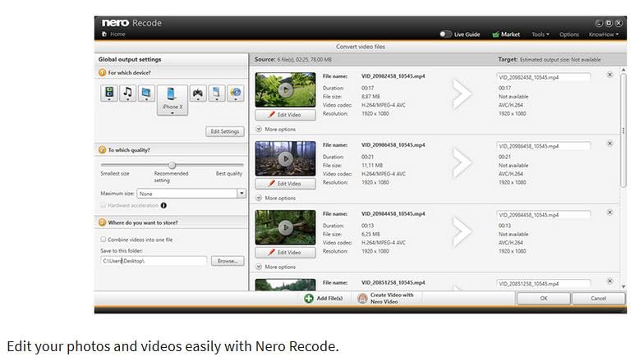The width and height of the screenshot is (644, 361).
Task: Open the Tools menu
Action: [x=540, y=34]
